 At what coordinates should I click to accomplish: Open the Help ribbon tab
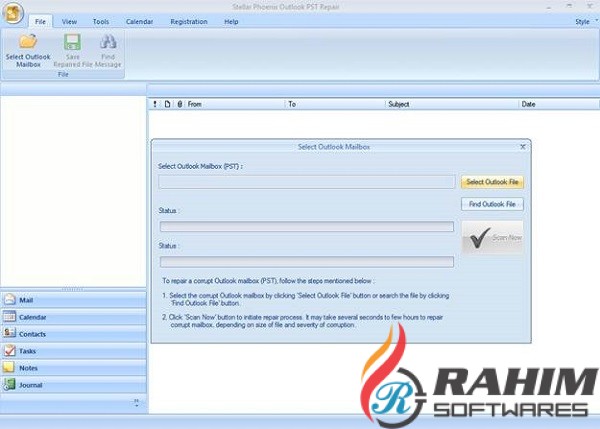click(231, 22)
